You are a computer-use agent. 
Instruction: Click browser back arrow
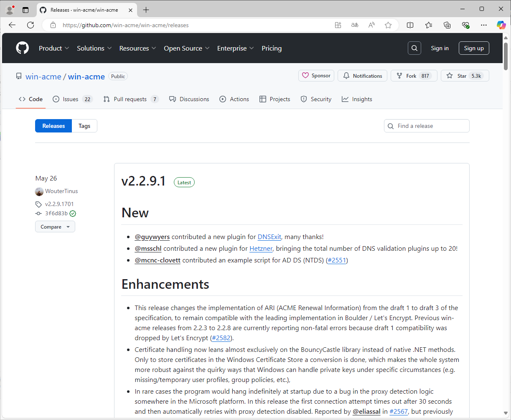point(12,25)
